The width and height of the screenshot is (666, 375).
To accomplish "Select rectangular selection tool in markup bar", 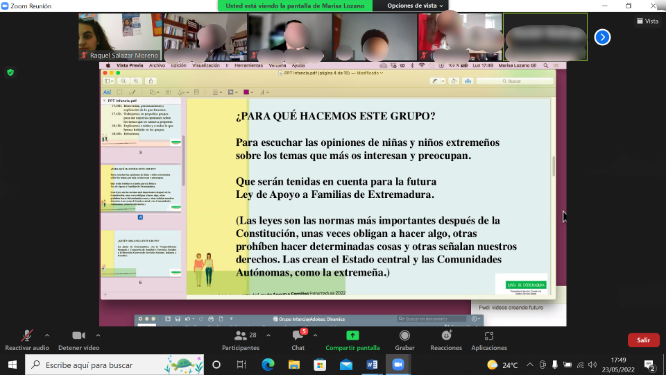I will [119, 92].
